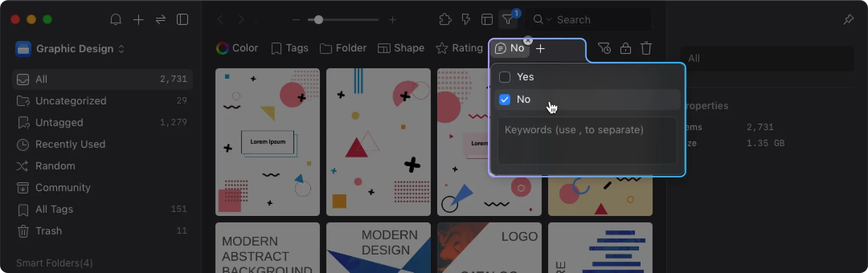
Task: Go back with the left chevron
Action: [220, 19]
